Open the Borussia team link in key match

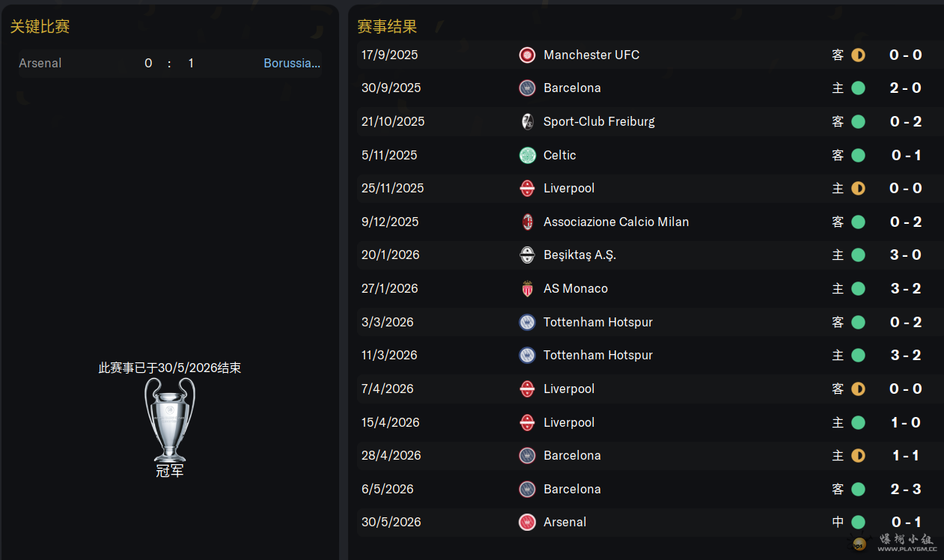pos(292,63)
